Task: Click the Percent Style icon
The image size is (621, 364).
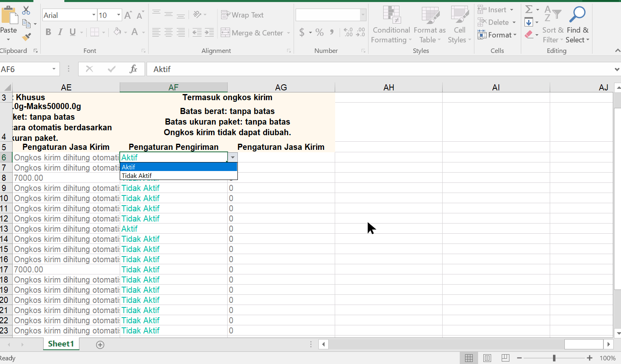Action: click(x=320, y=33)
